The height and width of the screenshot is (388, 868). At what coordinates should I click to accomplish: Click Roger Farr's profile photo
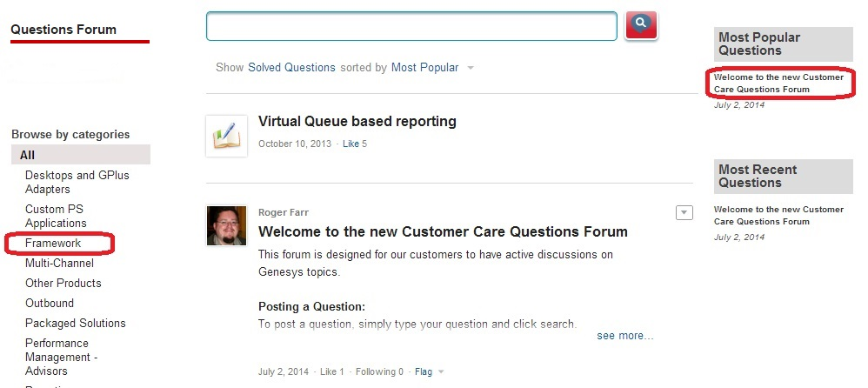pos(226,226)
